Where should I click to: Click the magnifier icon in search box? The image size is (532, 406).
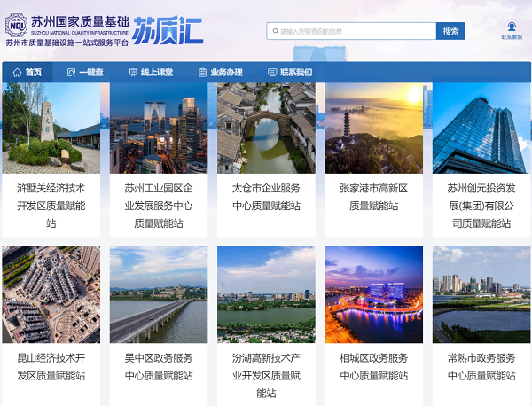276,31
